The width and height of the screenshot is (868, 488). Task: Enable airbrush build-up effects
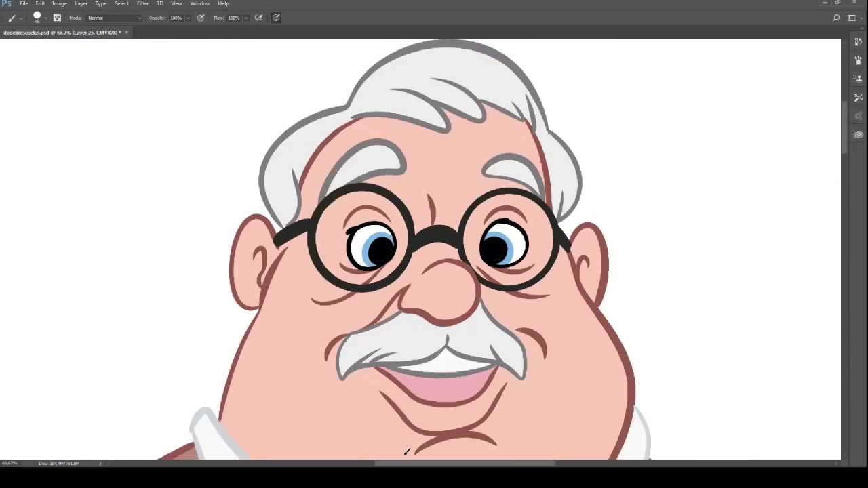pos(258,18)
